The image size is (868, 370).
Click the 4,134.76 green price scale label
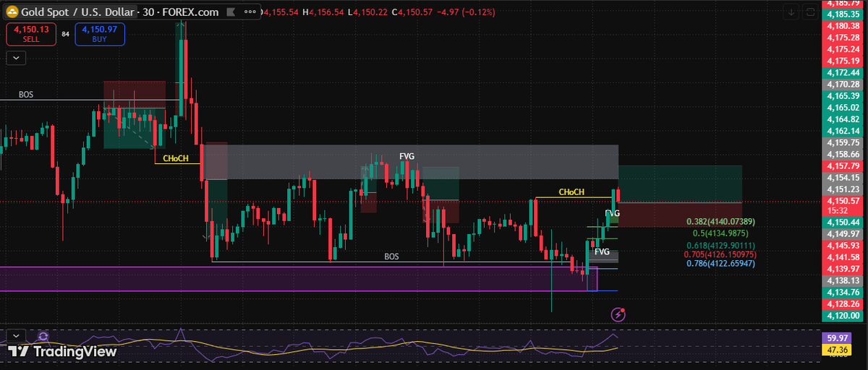pyautogui.click(x=845, y=291)
